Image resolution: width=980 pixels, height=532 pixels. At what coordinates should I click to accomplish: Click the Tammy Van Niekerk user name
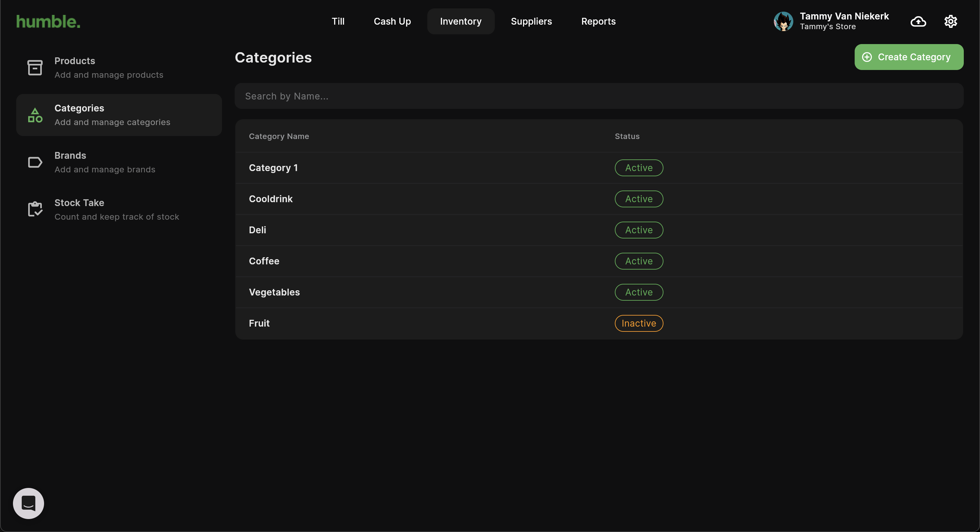tap(844, 16)
